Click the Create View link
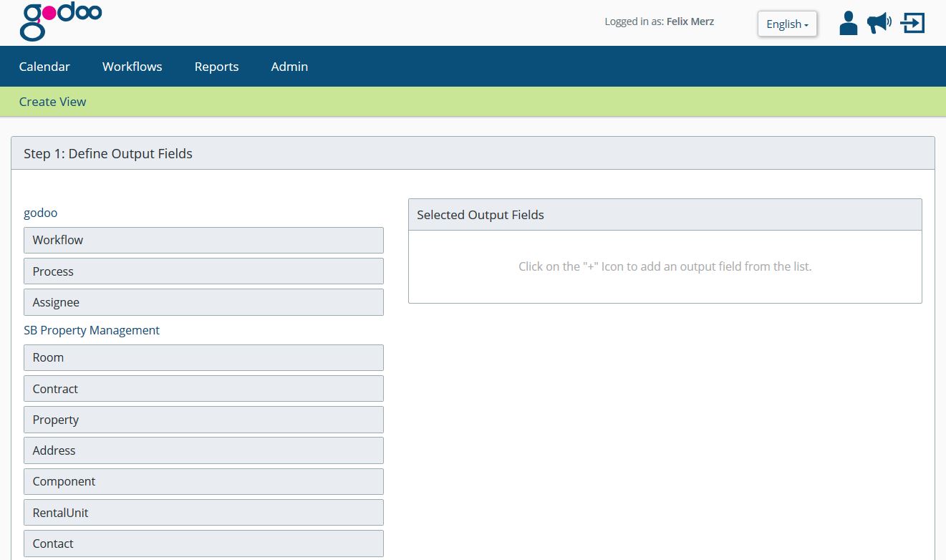 [52, 102]
